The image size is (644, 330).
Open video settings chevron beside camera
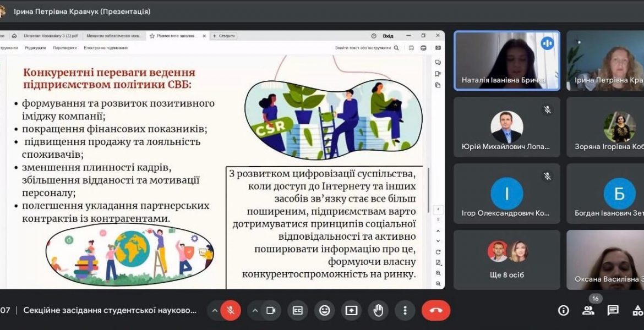tap(254, 310)
